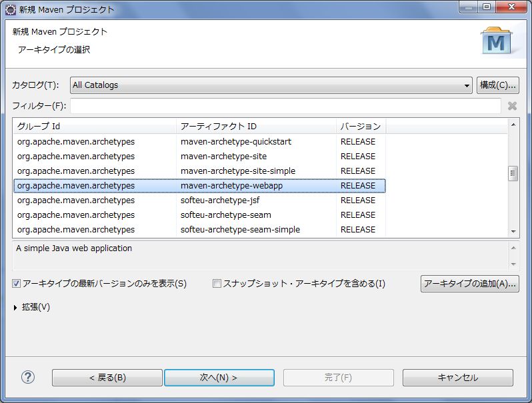
Task: Click the help question mark icon
Action: click(x=28, y=377)
